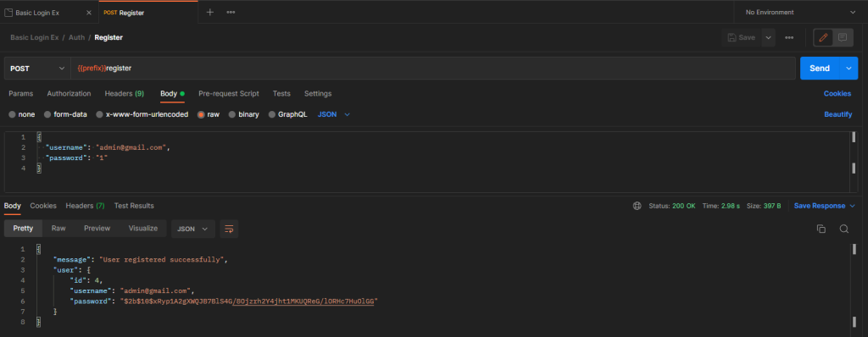Expand the POST method dropdown

coord(37,68)
